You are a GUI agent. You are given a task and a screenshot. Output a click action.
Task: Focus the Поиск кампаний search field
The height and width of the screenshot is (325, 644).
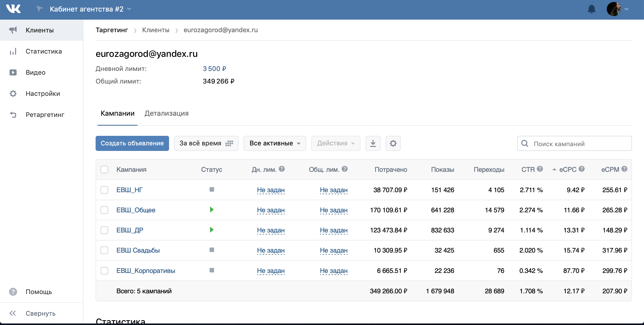tap(574, 143)
